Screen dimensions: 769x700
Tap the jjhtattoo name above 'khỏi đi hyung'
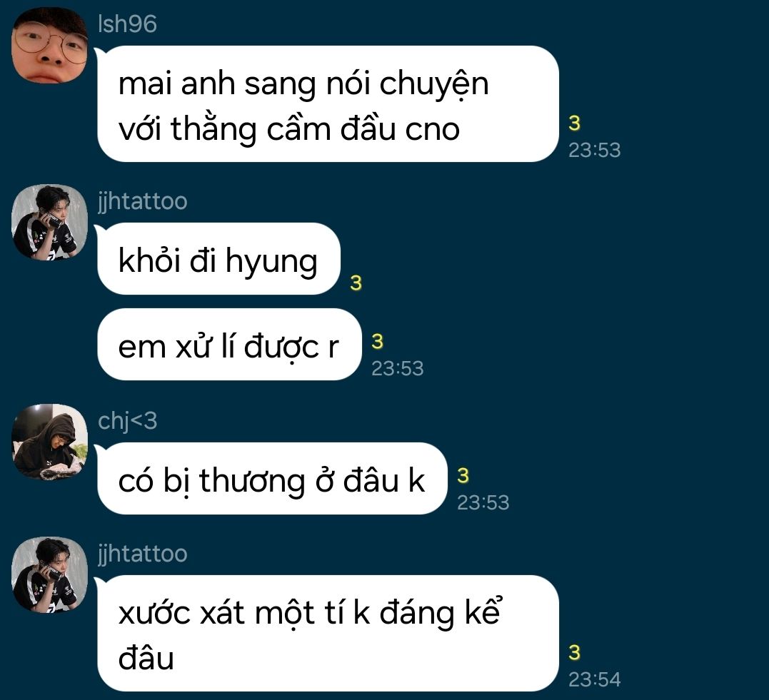[143, 201]
